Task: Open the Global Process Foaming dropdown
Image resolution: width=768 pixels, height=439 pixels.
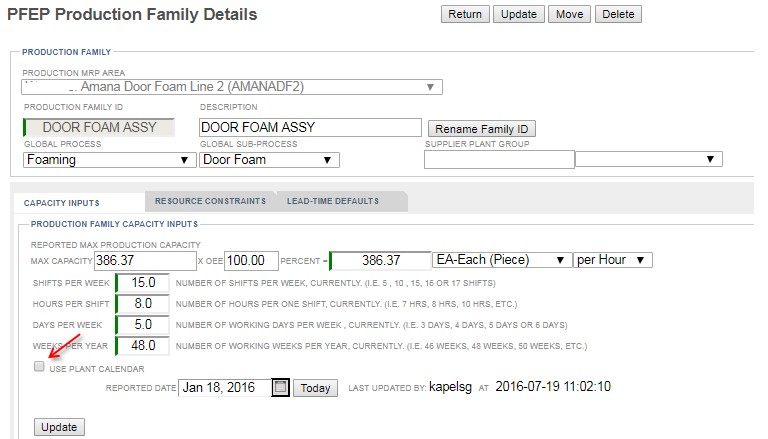Action: pos(110,160)
